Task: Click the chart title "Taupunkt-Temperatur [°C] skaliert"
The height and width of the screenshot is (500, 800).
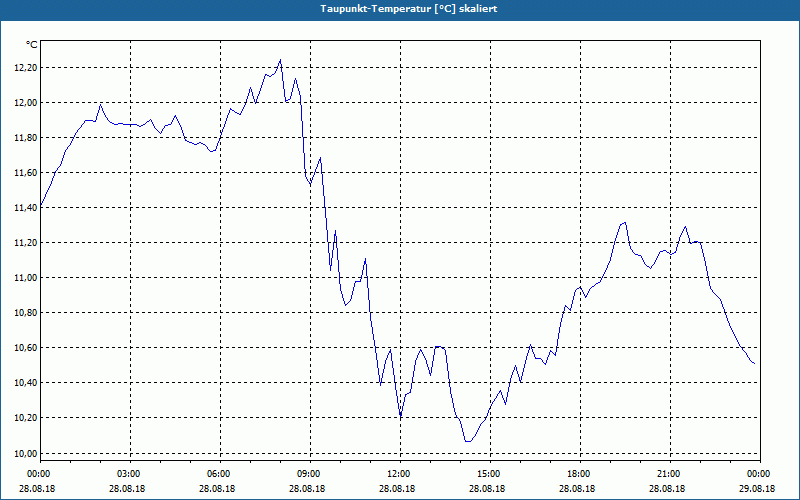Action: click(x=409, y=9)
